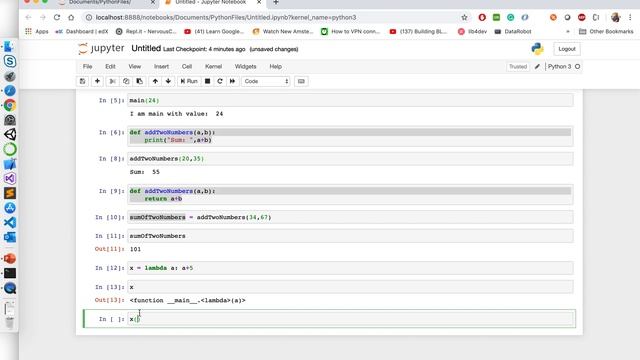Save the notebook with the floppy icon
This screenshot has height=360, width=640.
(82, 81)
